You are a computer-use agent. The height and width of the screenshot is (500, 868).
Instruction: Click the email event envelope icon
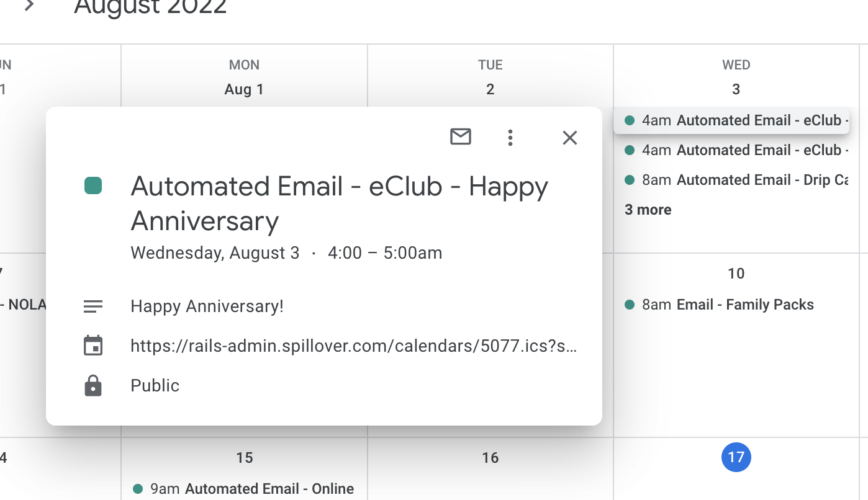point(461,137)
